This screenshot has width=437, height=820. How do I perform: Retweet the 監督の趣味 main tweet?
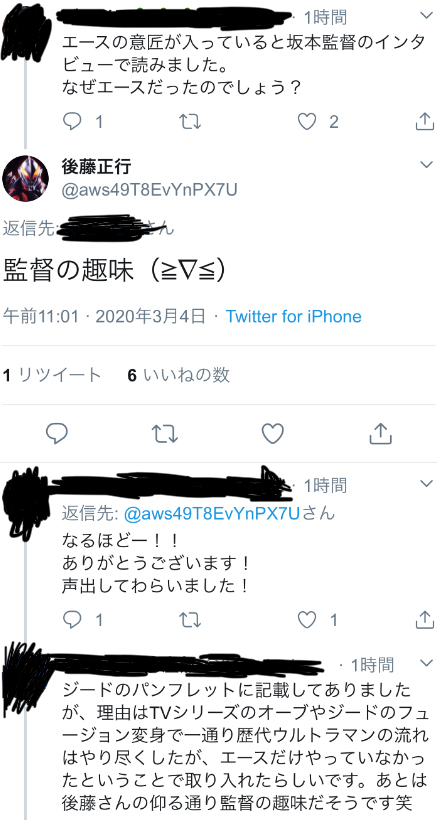click(x=165, y=434)
